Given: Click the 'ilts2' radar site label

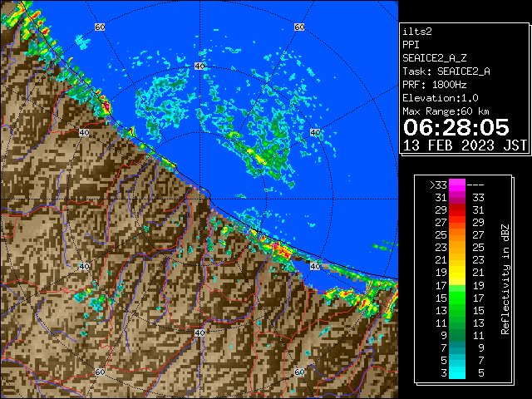Looking at the screenshot, I should 417,32.
